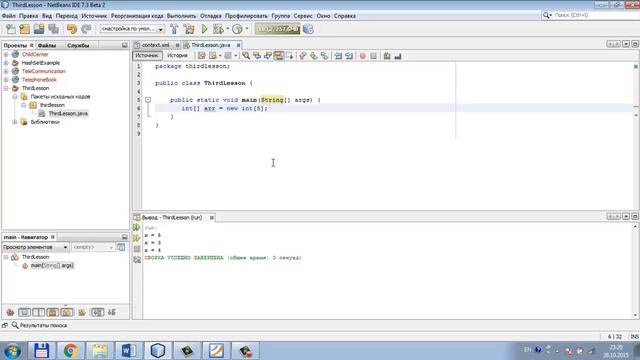Viewport: 640px width, 360px height.
Task: Click the Clean and Build icon
Action: 189,29
